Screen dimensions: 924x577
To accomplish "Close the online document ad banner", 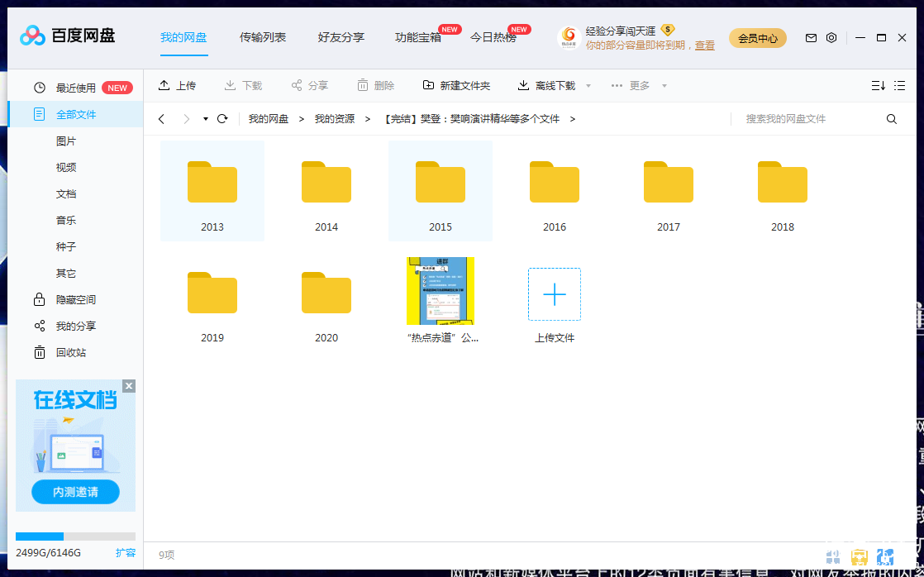I will 129,386.
